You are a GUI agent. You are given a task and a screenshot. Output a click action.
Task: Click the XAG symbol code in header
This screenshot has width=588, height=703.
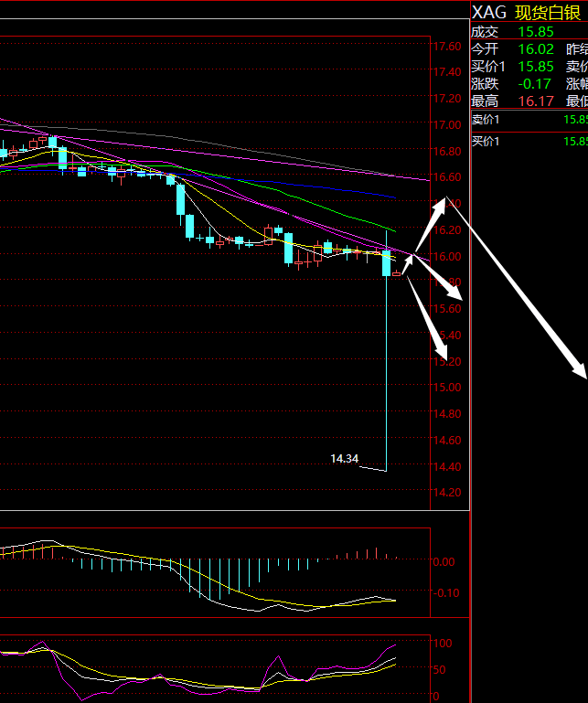(x=489, y=13)
